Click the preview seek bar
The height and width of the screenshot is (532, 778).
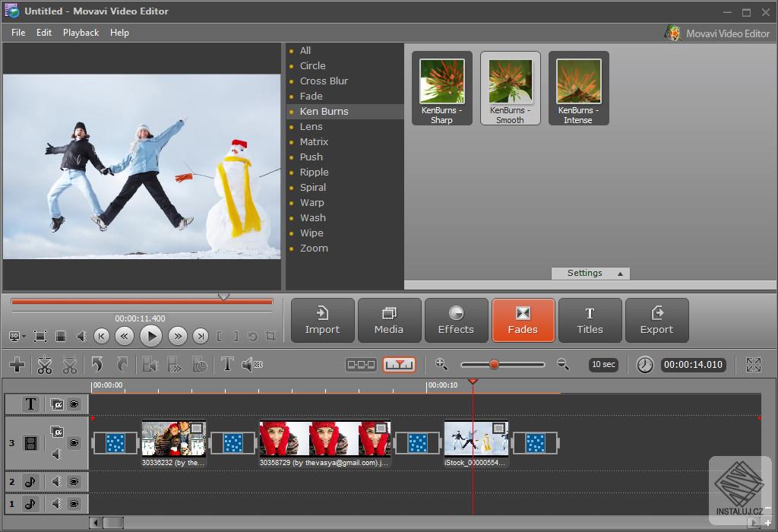click(142, 301)
